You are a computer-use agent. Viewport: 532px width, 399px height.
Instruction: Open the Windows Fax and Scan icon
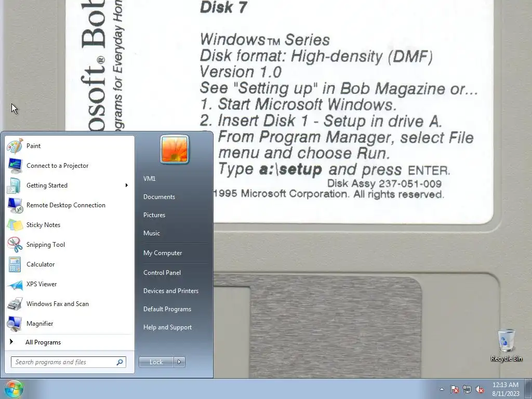coord(15,303)
